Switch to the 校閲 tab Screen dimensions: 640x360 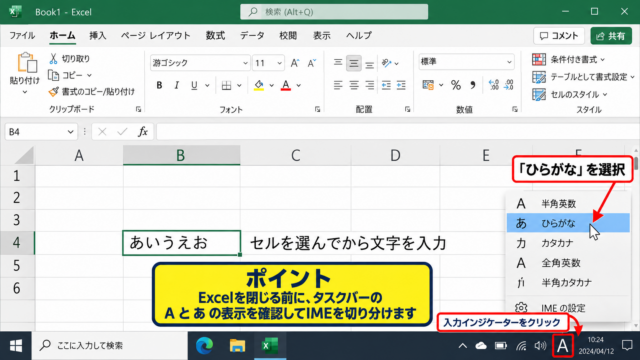288,36
